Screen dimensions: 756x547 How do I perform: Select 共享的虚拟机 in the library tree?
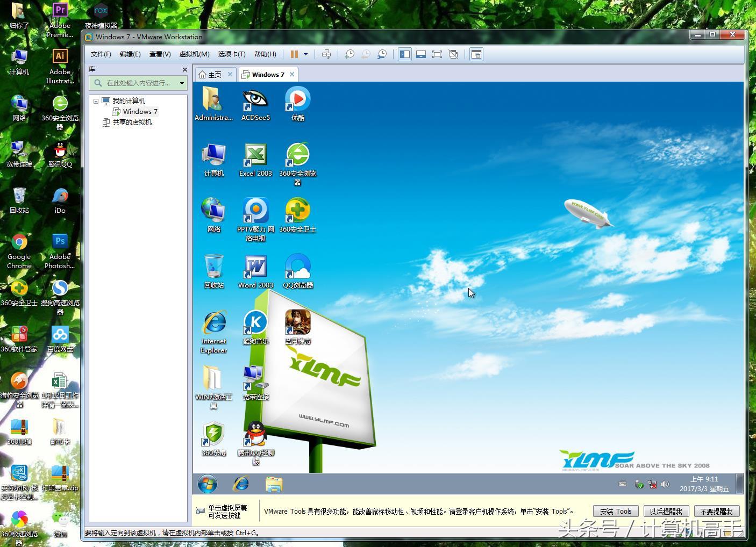tap(127, 123)
